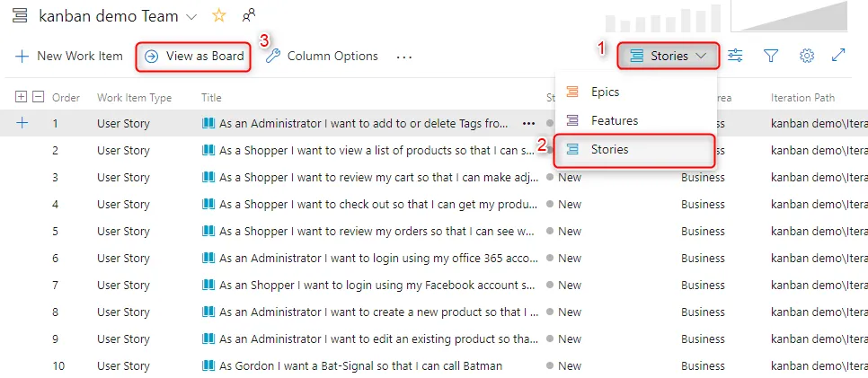Image resolution: width=868 pixels, height=378 pixels.
Task: Click the filter funnel icon
Action: pyautogui.click(x=771, y=56)
